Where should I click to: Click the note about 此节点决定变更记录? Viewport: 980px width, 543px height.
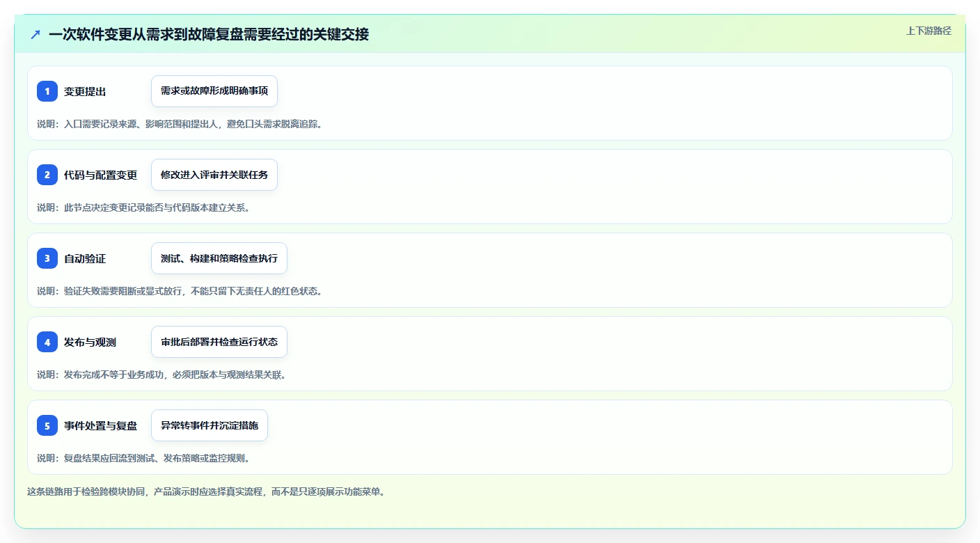(143, 207)
